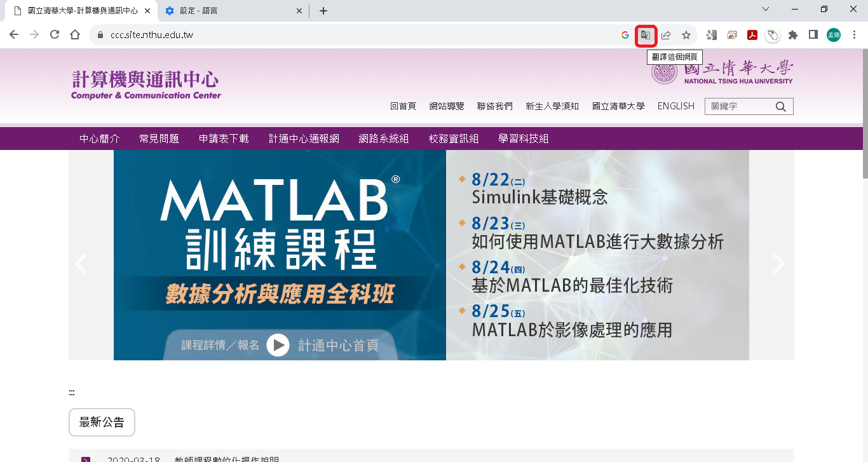The height and width of the screenshot is (462, 868).
Task: Reload the current page
Action: click(55, 34)
